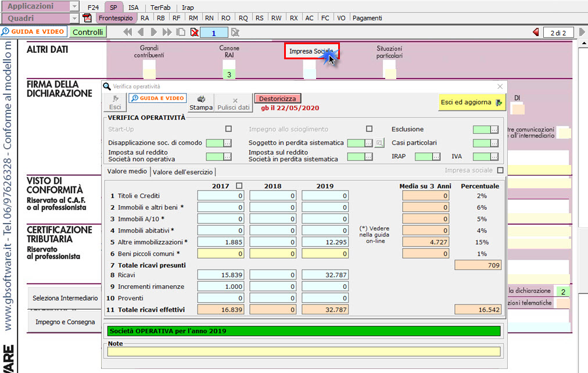Go to previous page with left arrow
Image resolution: width=588 pixels, height=373 pixels.
point(141,32)
